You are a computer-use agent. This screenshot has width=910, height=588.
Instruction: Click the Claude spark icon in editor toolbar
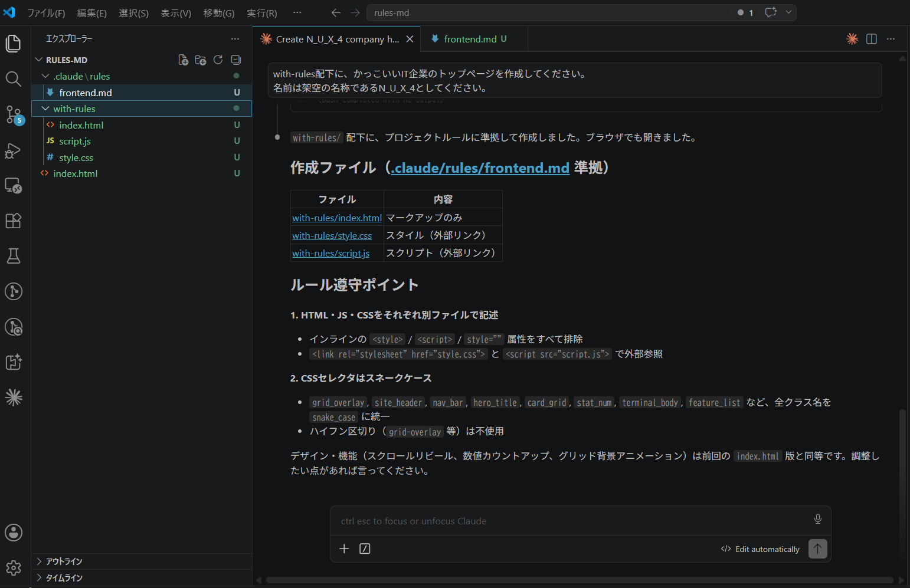pyautogui.click(x=852, y=39)
